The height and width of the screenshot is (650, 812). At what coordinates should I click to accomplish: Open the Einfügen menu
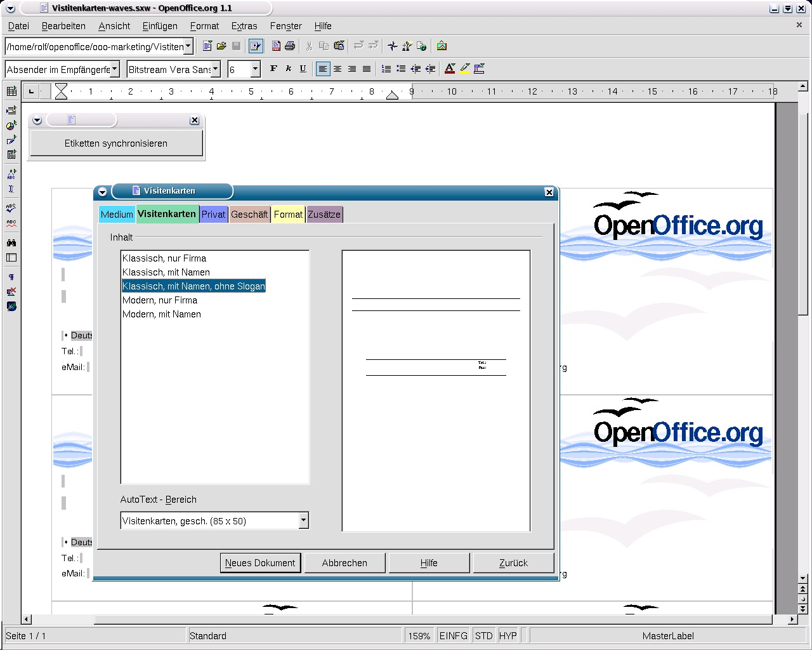pos(160,26)
